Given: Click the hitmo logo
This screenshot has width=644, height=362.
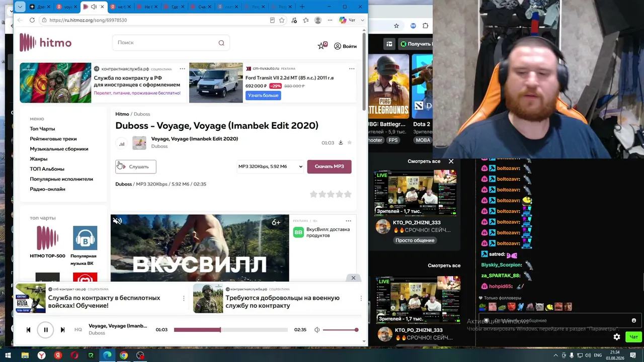Looking at the screenshot, I should 45,43.
